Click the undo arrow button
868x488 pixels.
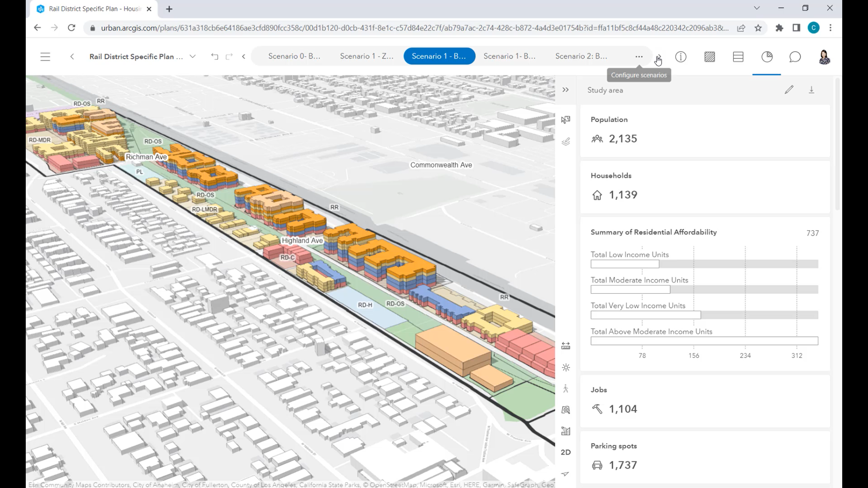pos(215,57)
